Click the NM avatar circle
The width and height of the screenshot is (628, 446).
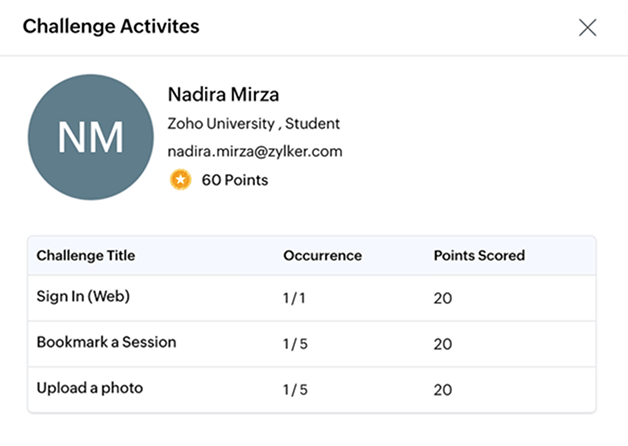(91, 137)
